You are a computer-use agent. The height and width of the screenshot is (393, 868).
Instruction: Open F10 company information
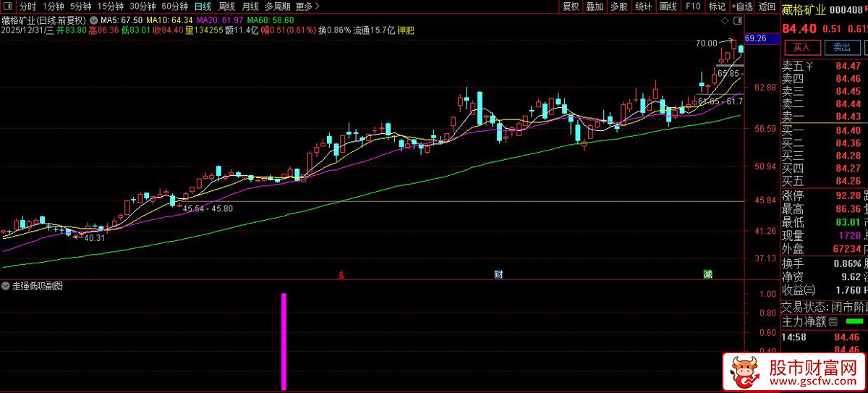(x=693, y=7)
